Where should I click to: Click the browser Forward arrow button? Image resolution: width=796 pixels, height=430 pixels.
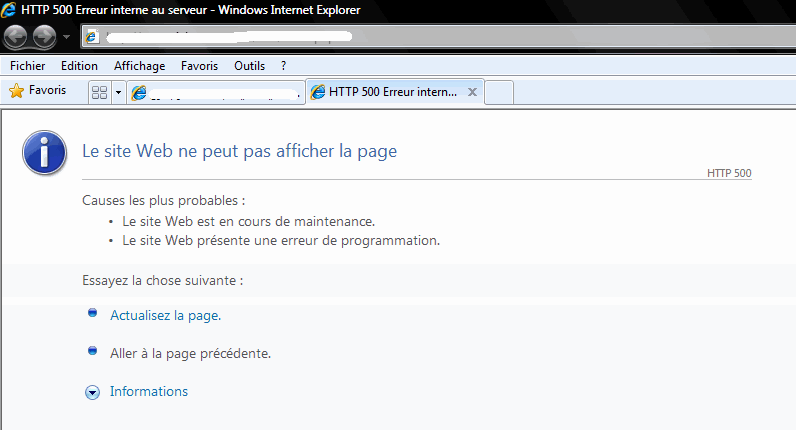tap(44, 37)
